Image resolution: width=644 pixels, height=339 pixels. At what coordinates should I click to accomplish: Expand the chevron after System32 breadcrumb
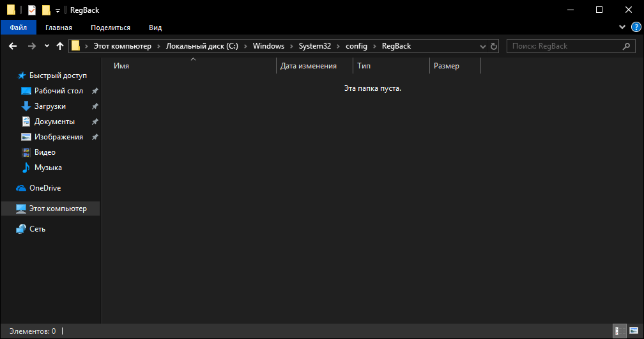(x=339, y=46)
